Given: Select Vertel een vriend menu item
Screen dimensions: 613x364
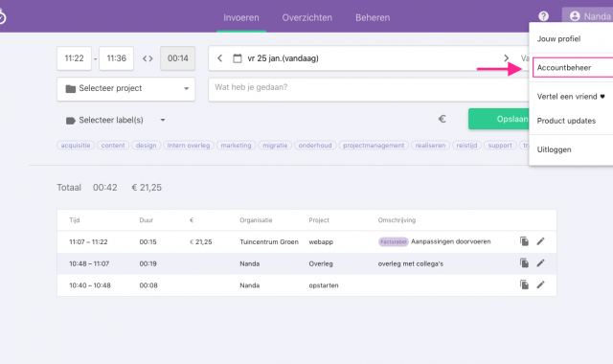Looking at the screenshot, I should (571, 96).
